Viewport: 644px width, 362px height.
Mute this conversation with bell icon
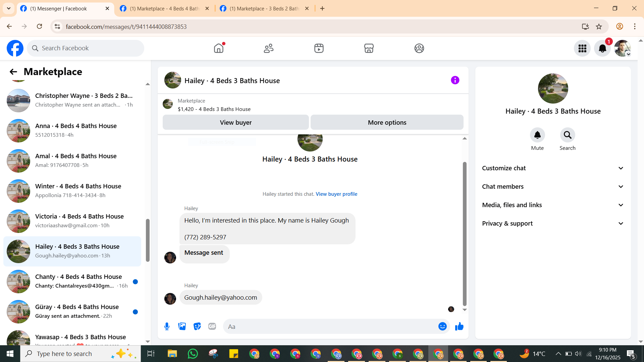coord(537,135)
